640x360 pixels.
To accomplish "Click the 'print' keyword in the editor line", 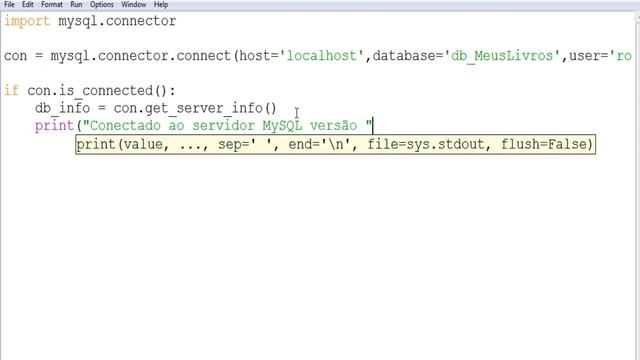I will point(54,126).
